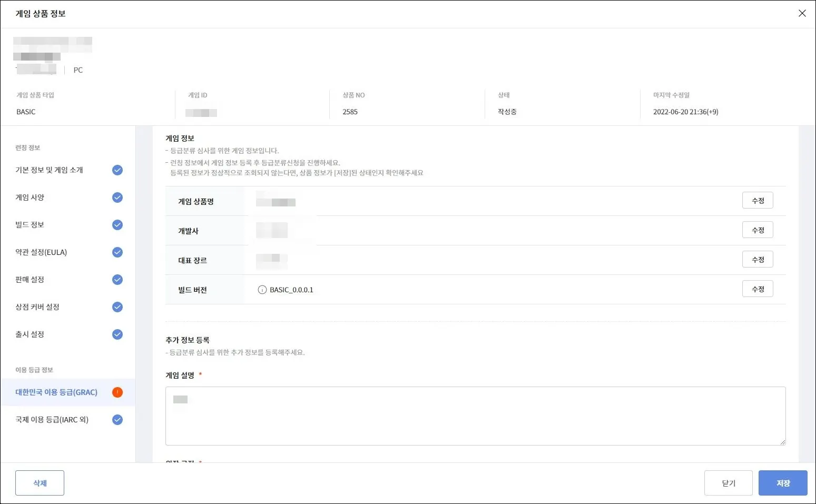The height and width of the screenshot is (504, 816).
Task: Click the last modified date 2022-06-20 21:36(+9)
Action: (x=686, y=112)
